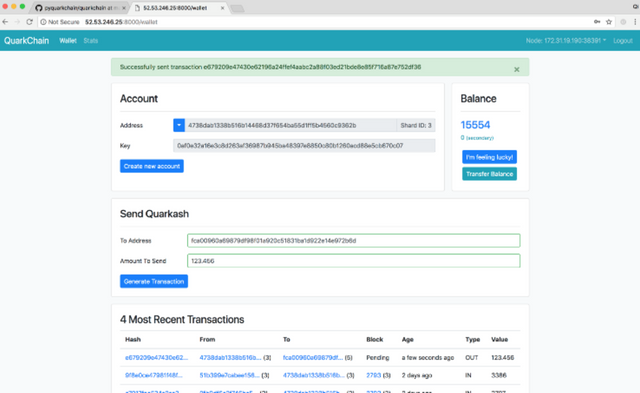Open block 2793 link
The height and width of the screenshot is (393, 640).
(x=373, y=375)
